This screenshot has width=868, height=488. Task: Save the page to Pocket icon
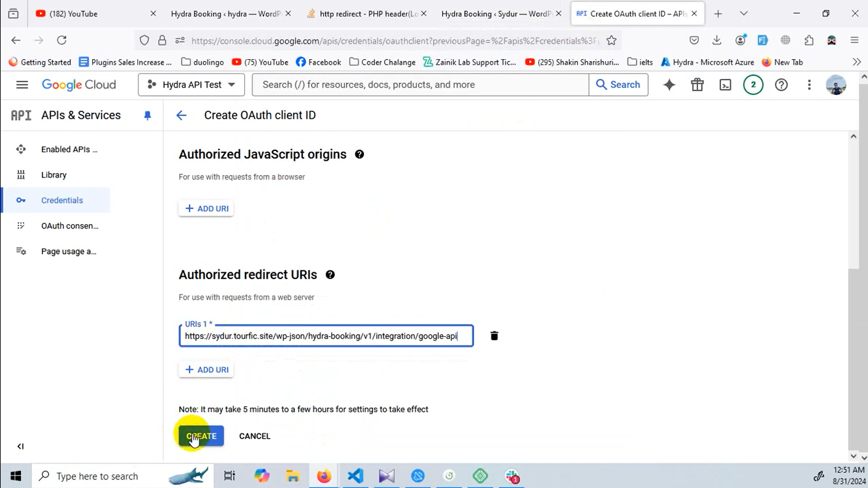coord(694,40)
